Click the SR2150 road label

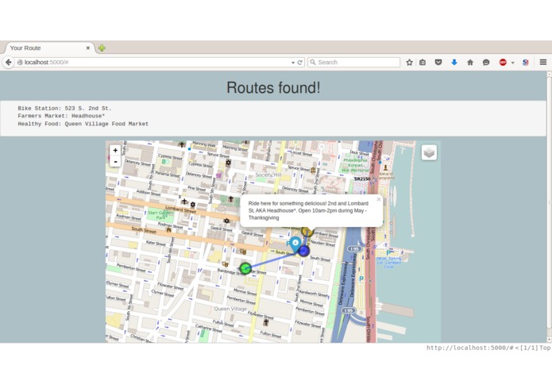[362, 179]
